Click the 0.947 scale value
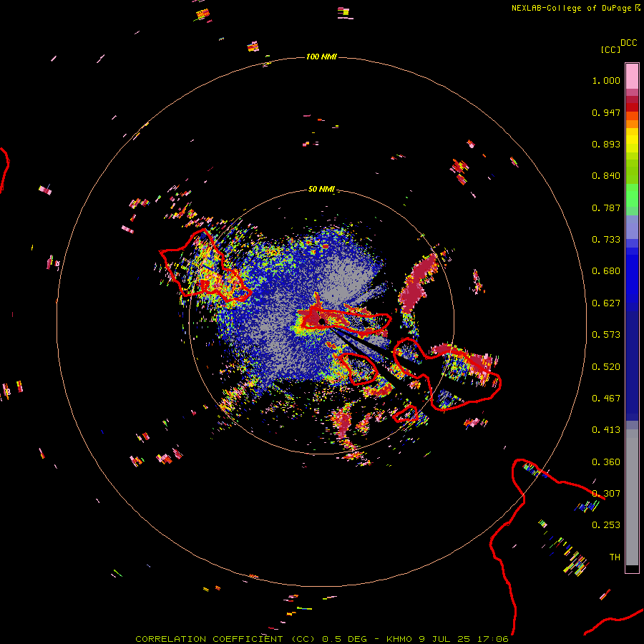Viewport: 644px width, 644px height. pos(606,112)
